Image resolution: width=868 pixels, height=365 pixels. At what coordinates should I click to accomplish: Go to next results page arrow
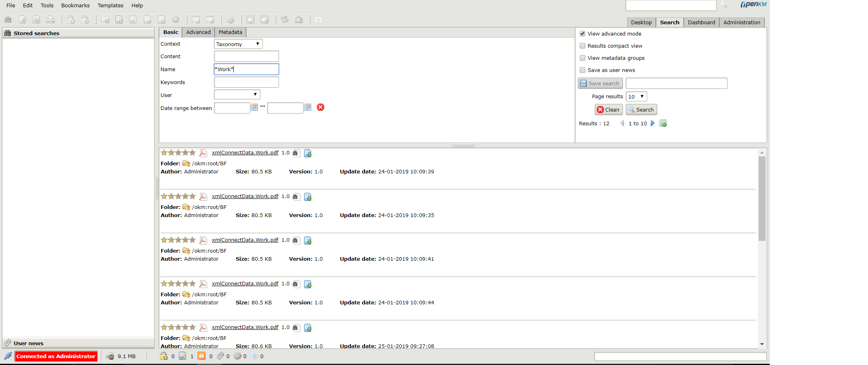652,123
